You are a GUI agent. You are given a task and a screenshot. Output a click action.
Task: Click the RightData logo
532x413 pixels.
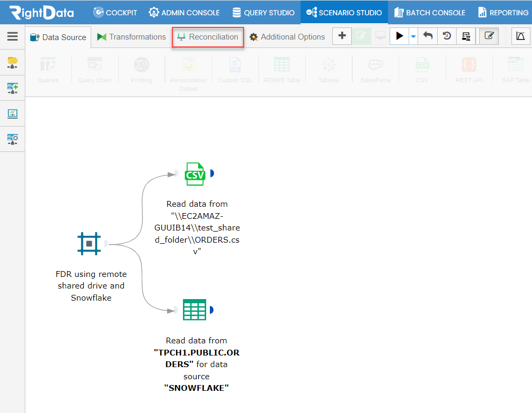coord(42,13)
